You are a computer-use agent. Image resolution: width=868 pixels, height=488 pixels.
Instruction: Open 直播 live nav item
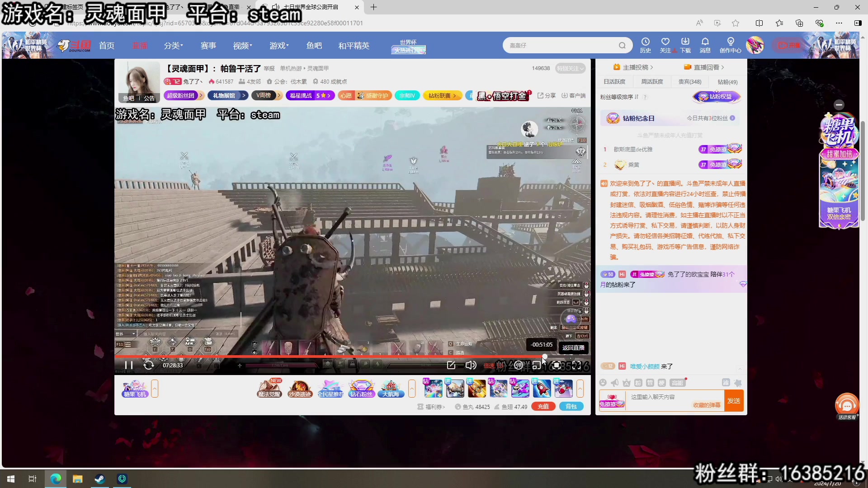coord(140,45)
